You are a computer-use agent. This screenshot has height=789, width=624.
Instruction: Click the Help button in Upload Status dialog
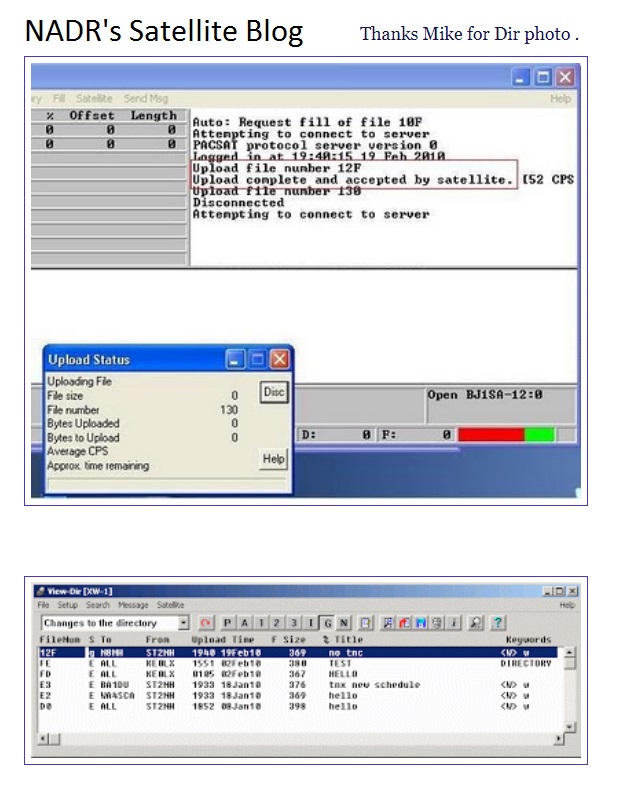click(273, 459)
